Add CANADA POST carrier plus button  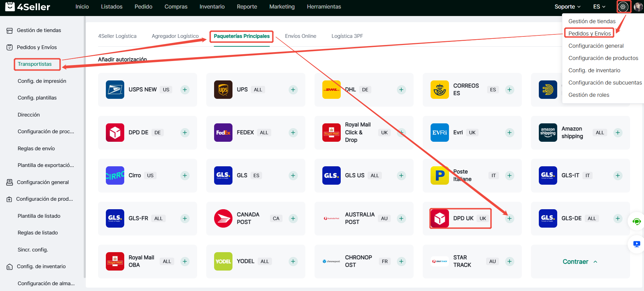pyautogui.click(x=293, y=218)
